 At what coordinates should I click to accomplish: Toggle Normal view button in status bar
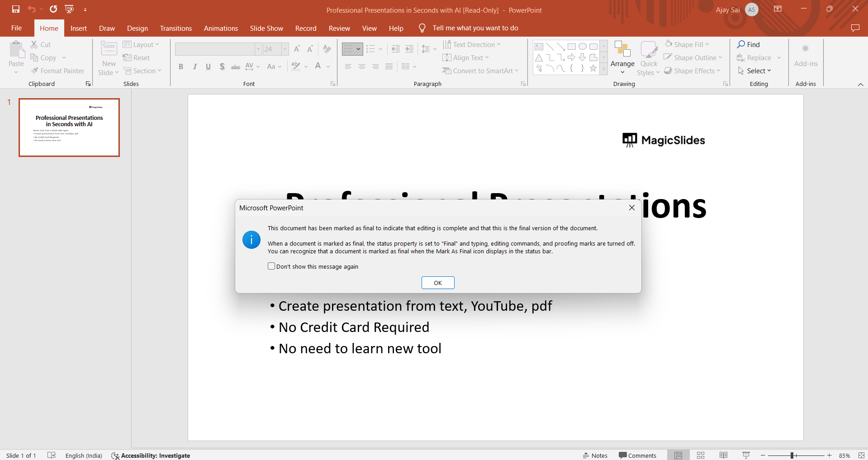tap(678, 455)
